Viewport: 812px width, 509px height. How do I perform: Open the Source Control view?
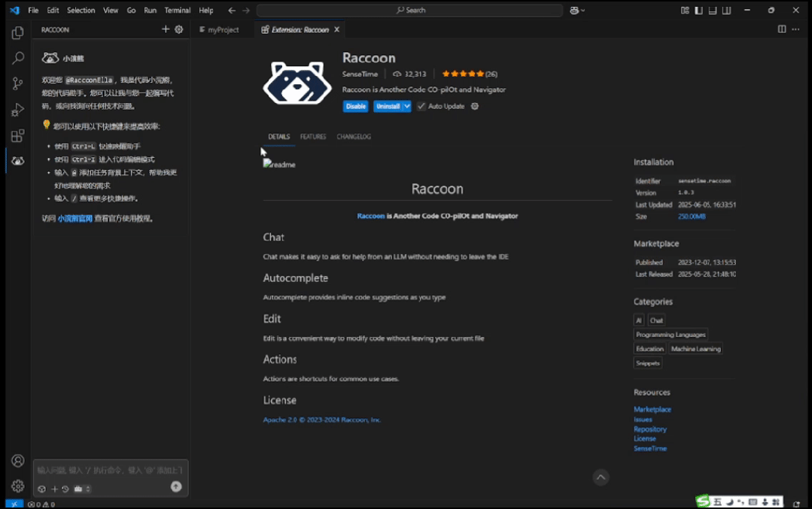coord(17,83)
